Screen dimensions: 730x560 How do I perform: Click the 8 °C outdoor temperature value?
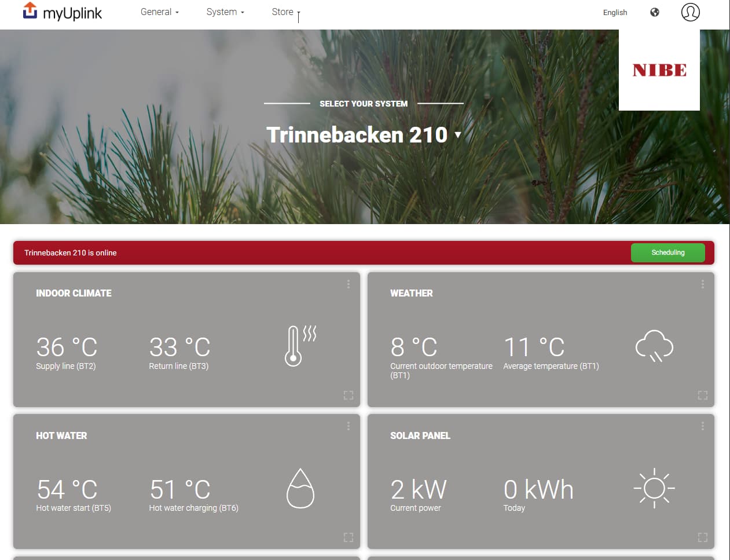(x=414, y=347)
